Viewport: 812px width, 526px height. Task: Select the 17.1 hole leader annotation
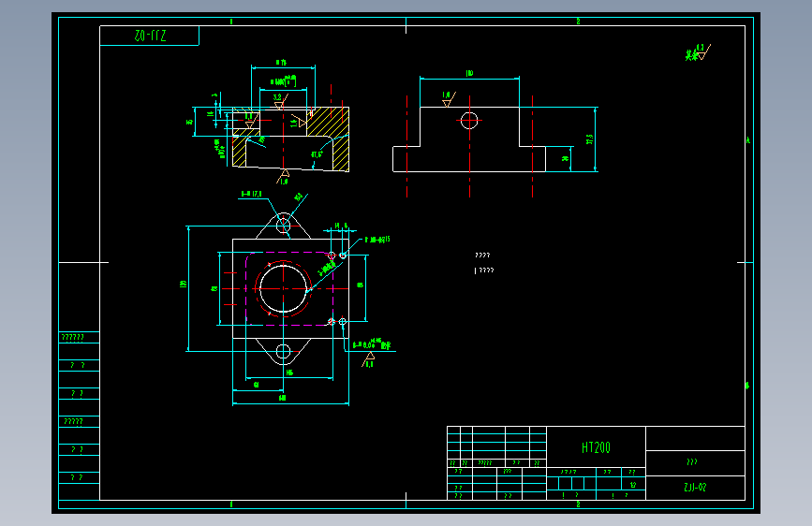click(252, 194)
